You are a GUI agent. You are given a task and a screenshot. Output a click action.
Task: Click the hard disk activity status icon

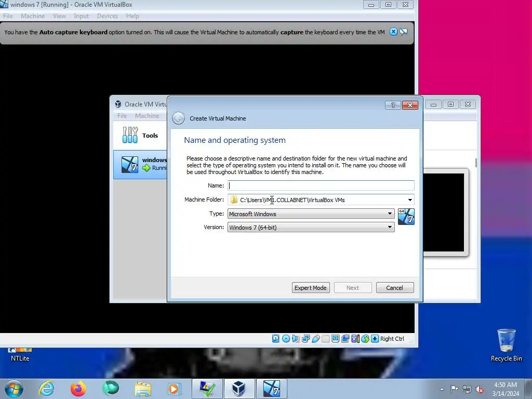pos(276,339)
